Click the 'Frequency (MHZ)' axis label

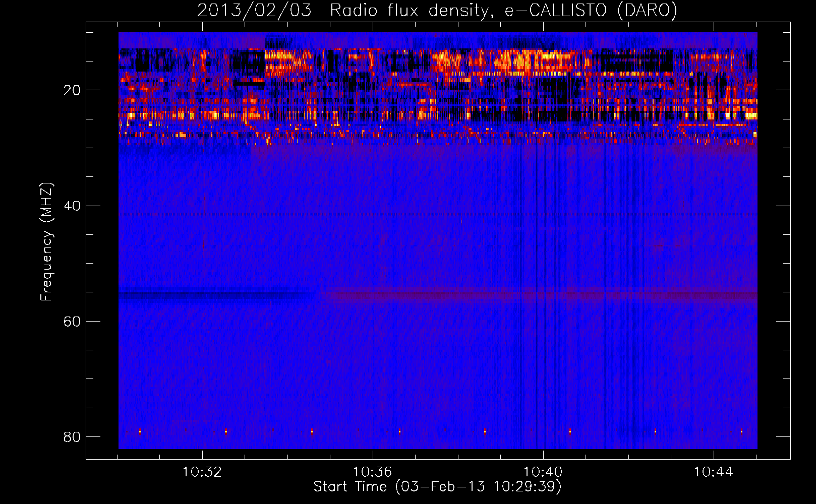46,242
